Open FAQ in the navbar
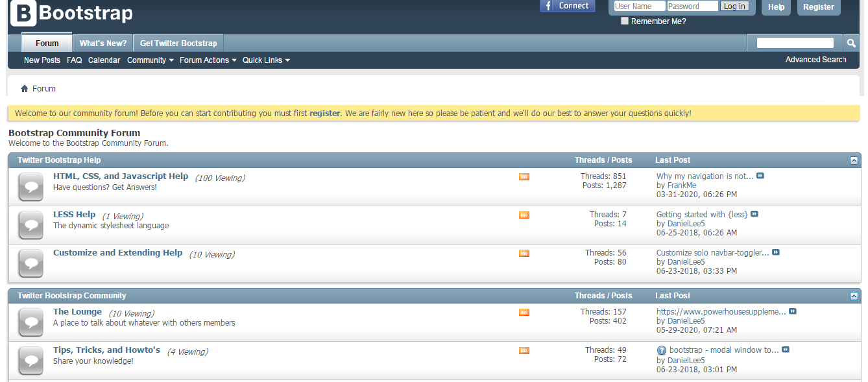The height and width of the screenshot is (382, 868). (75, 60)
